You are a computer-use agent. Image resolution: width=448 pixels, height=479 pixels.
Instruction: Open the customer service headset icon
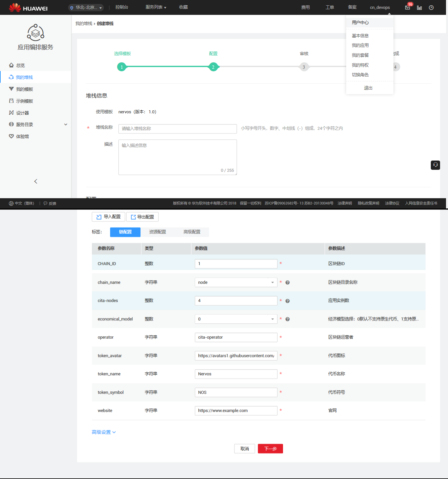pyautogui.click(x=435, y=165)
